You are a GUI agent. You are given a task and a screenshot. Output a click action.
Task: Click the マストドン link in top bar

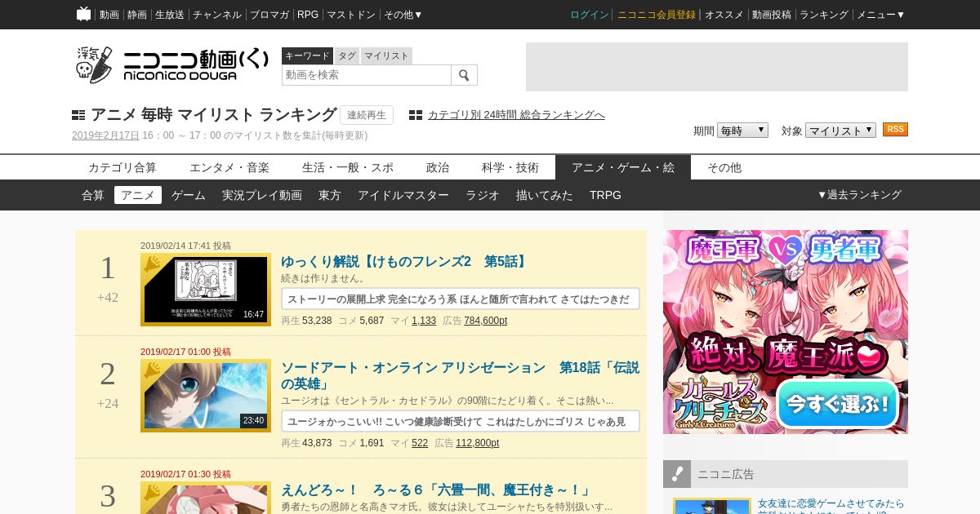pos(351,15)
